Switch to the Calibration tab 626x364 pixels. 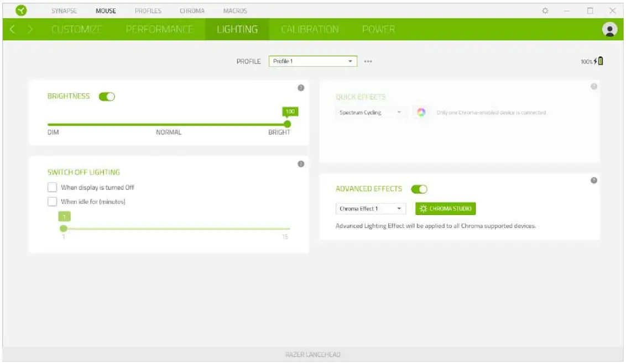pos(310,29)
